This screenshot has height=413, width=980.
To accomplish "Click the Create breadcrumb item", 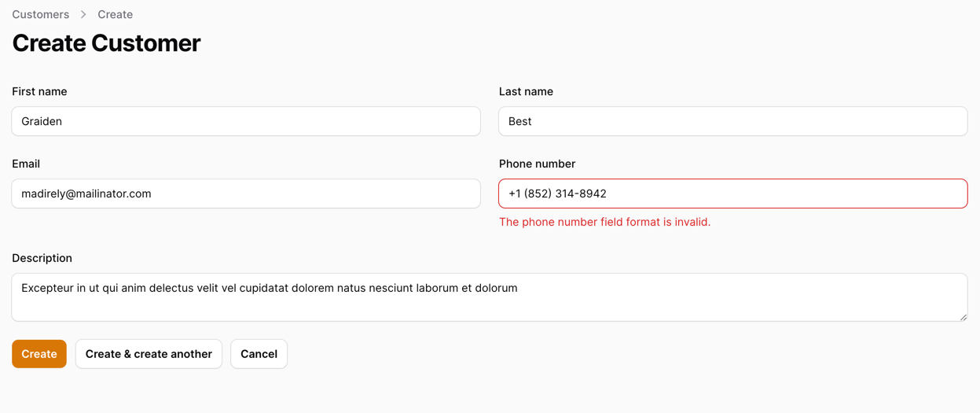I will (x=115, y=14).
